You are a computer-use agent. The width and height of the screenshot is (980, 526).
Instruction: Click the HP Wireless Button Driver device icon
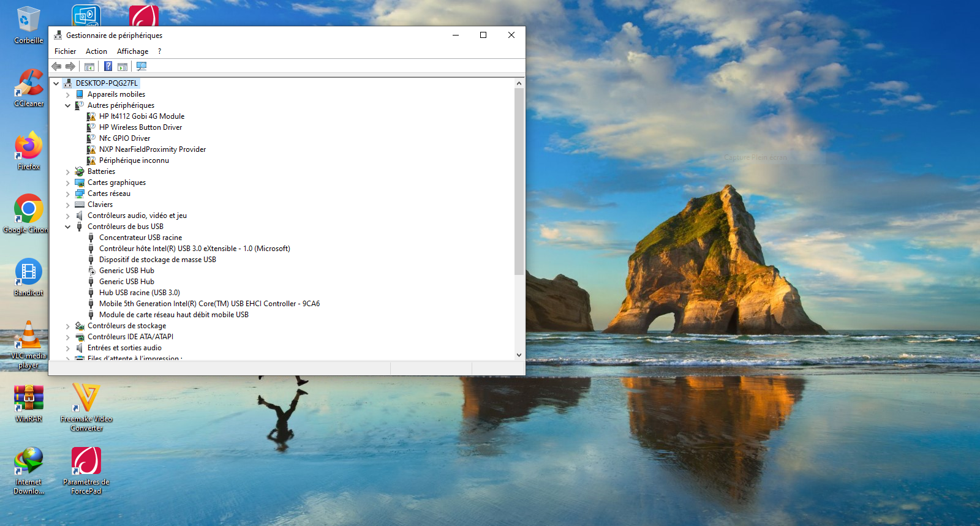point(91,127)
